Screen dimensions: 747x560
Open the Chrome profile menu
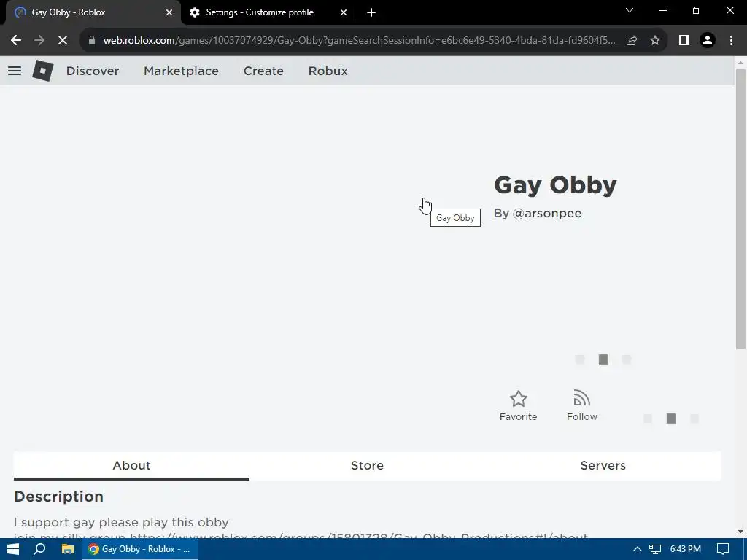point(708,41)
